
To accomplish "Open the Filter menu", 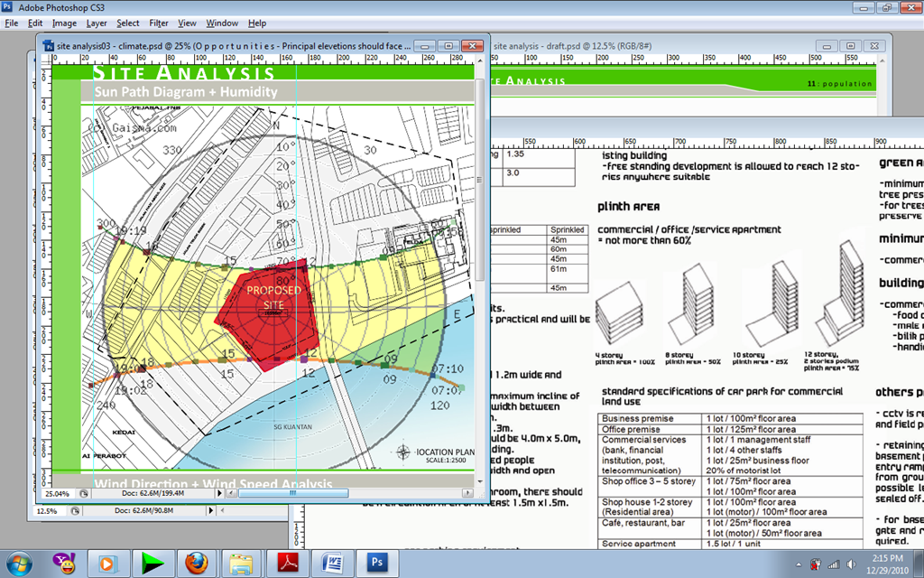I will coord(159,23).
